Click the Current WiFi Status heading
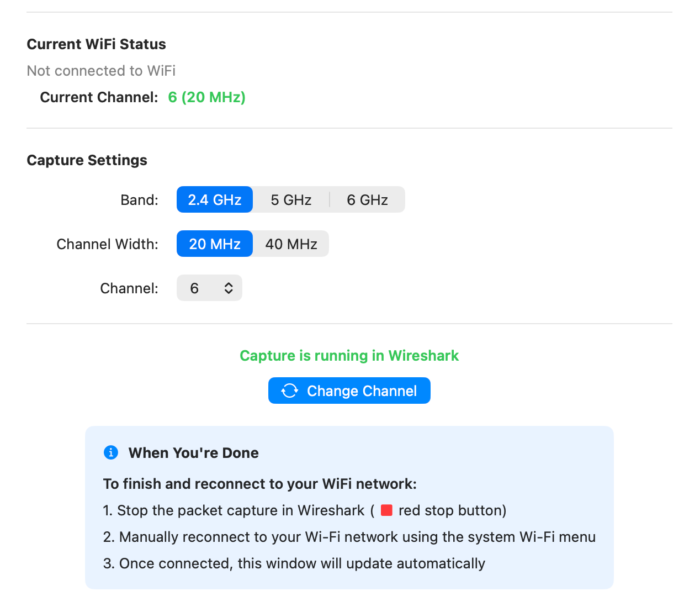 tap(96, 44)
